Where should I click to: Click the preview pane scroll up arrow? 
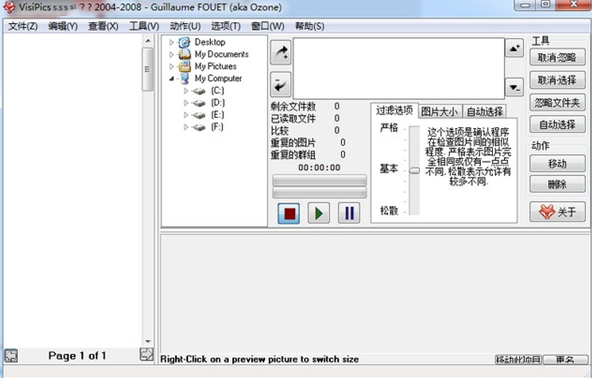[148, 40]
